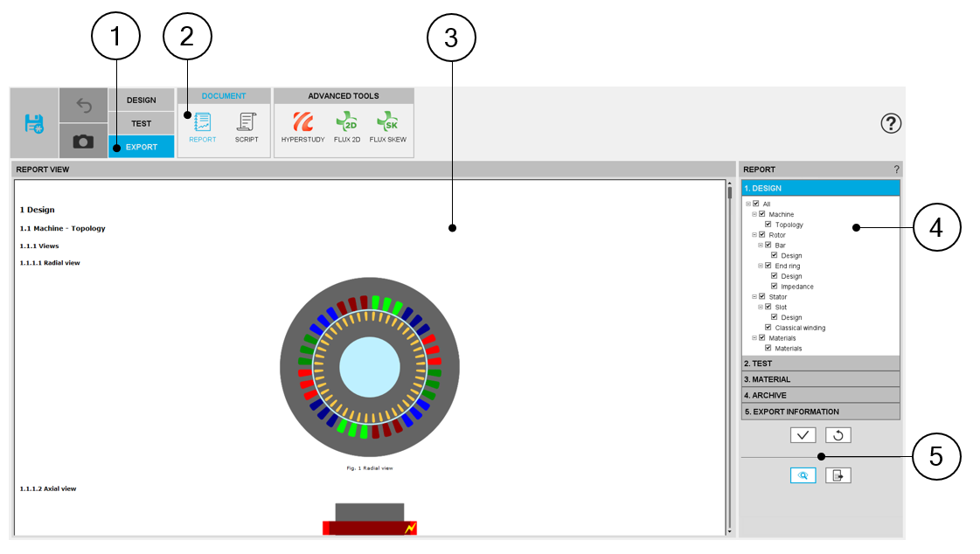The image size is (980, 554).
Task: Click the report preview eye icon
Action: [x=803, y=475]
